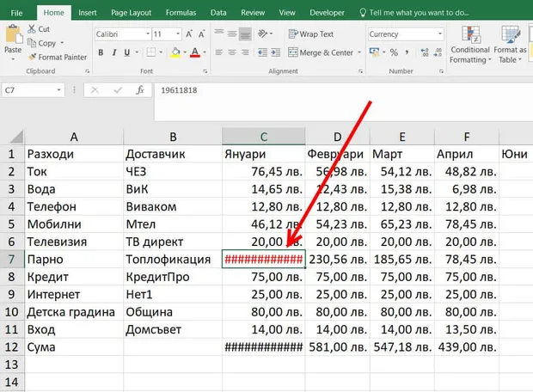Align text right in the ribbon
533x392 pixels.
coord(245,52)
